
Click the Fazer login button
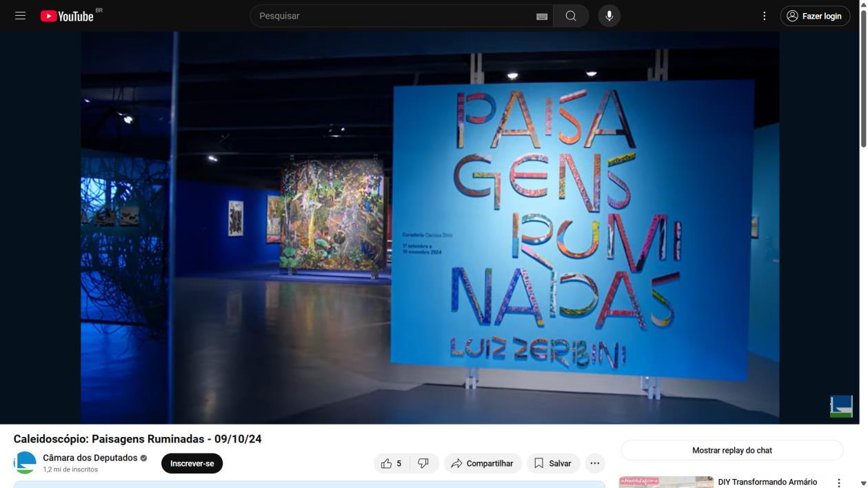(815, 16)
